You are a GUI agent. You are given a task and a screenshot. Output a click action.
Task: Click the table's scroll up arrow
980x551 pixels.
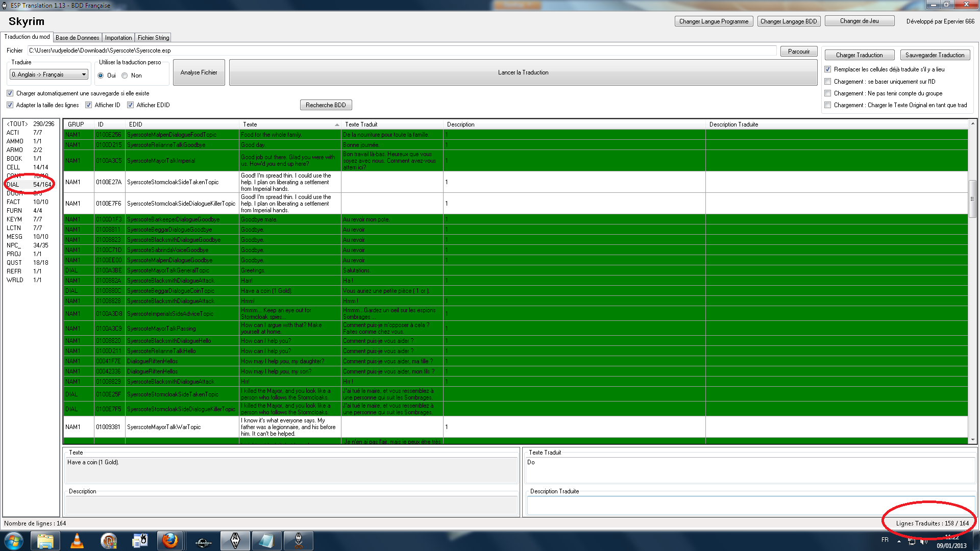[x=973, y=124]
